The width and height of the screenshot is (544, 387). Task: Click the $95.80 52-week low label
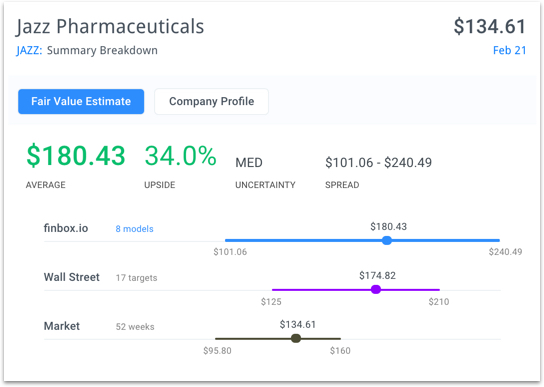[x=217, y=351]
